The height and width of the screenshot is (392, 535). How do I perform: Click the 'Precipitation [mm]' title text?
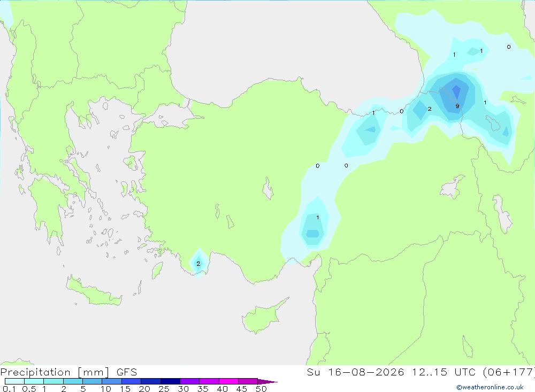coord(55,372)
